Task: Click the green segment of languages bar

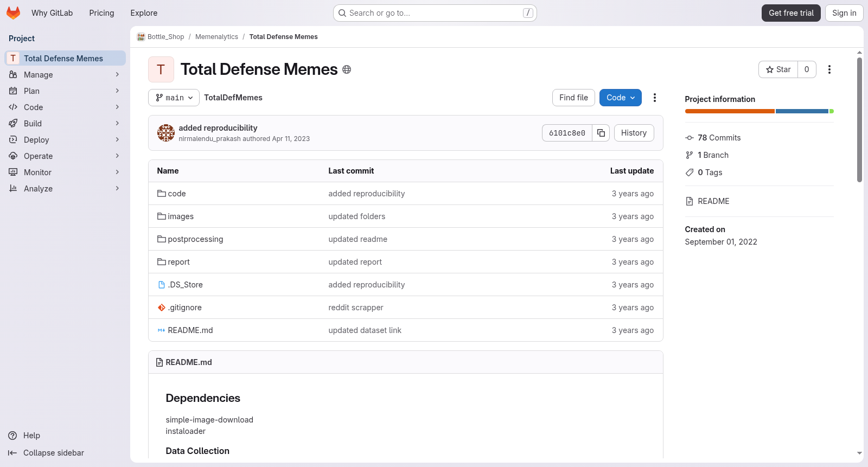Action: [x=832, y=111]
